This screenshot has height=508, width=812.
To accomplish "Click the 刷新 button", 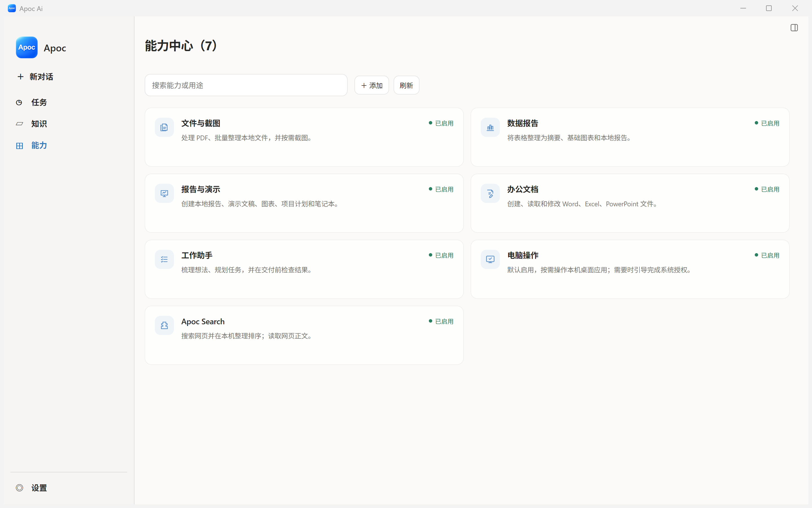I will coord(406,85).
